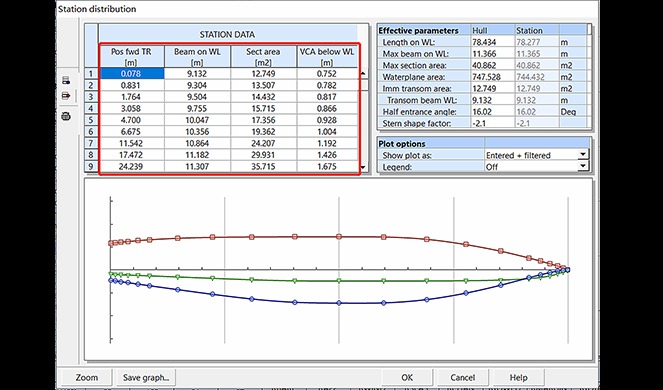Open Help for station distribution
This screenshot has width=663, height=390.
click(518, 377)
